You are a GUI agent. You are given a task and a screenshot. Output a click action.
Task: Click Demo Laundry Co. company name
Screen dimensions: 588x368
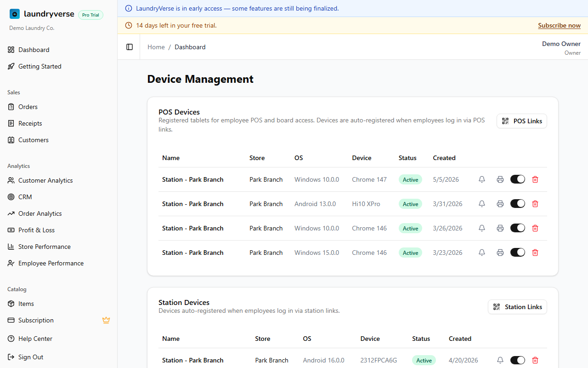[32, 28]
